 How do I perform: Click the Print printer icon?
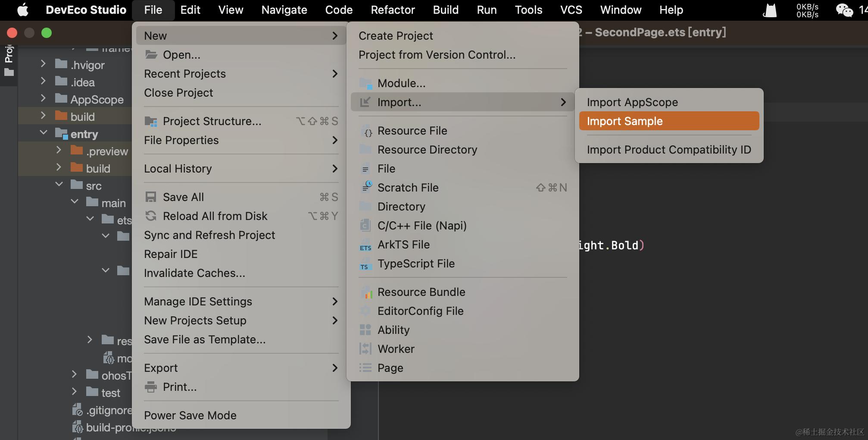[x=151, y=387]
